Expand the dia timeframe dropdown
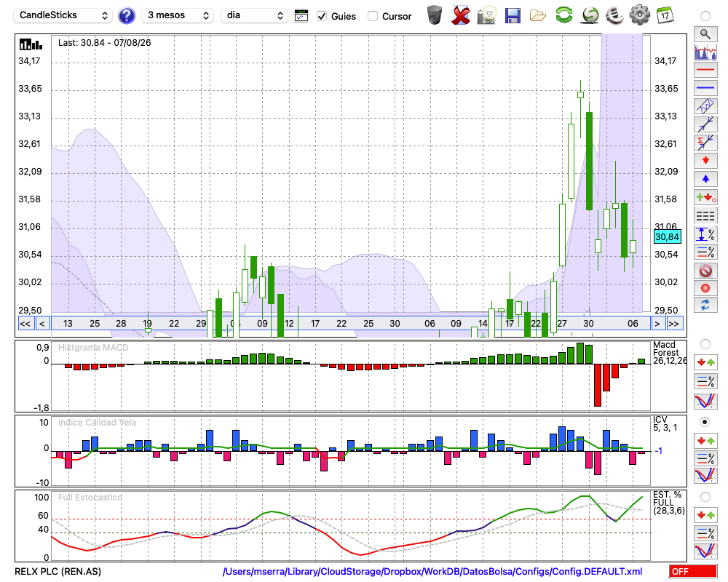Viewport: 728px width, 582px height. click(x=254, y=15)
